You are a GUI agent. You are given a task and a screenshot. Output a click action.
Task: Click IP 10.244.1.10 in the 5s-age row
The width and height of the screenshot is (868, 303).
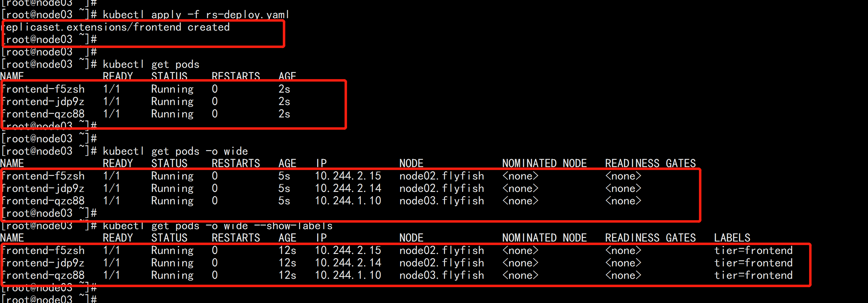348,201
